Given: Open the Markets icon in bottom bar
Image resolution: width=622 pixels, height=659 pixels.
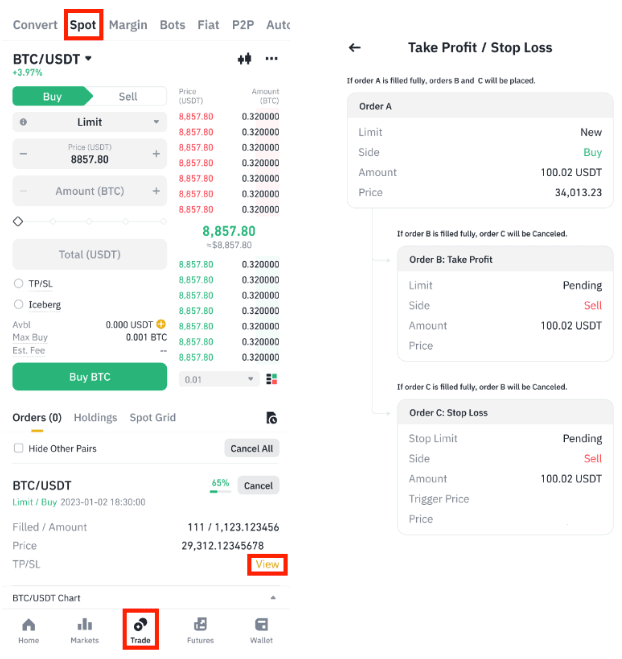Looking at the screenshot, I should [84, 630].
